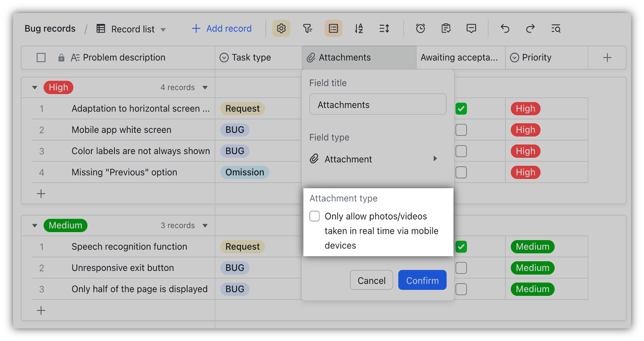The width and height of the screenshot is (644, 341).
Task: Click the undo arrow icon
Action: [x=505, y=29]
